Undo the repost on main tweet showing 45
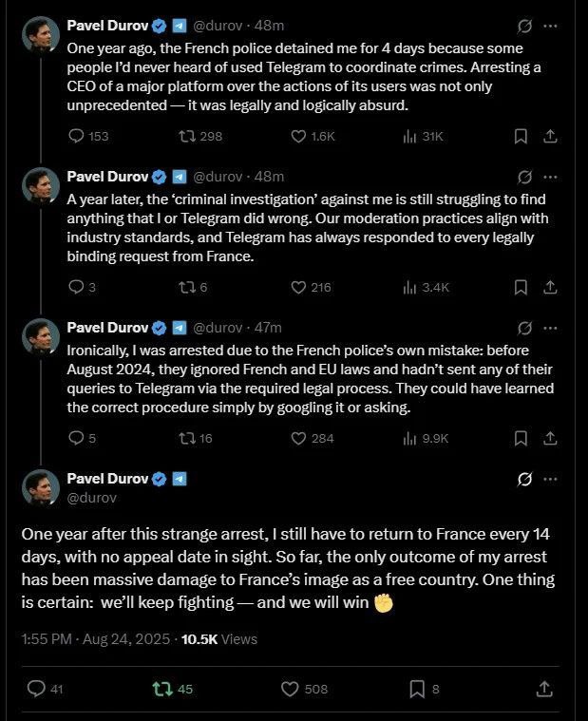The height and width of the screenshot is (721, 588). pos(161,689)
